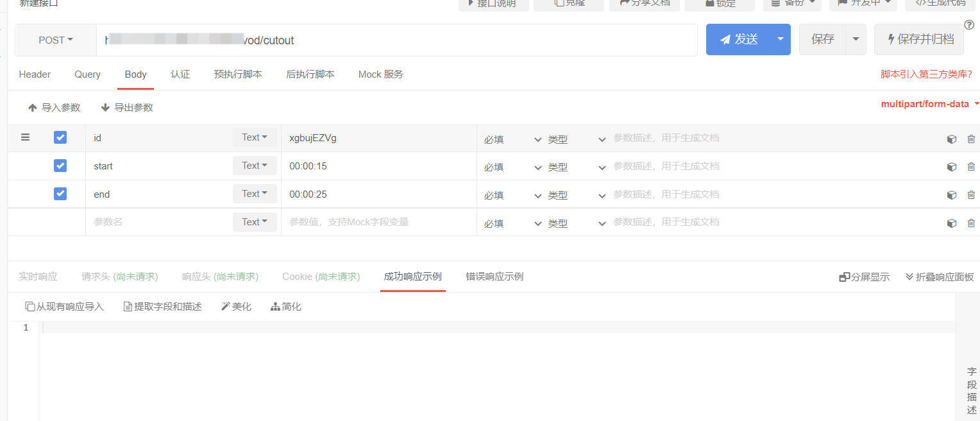Image resolution: width=980 pixels, height=421 pixels.
Task: Switch to the 实时响应 tab
Action: tap(38, 277)
